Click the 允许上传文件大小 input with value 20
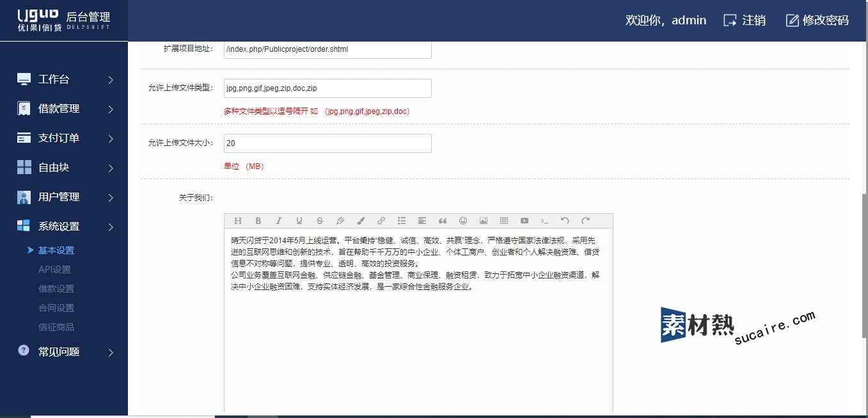The width and height of the screenshot is (868, 418). 327,143
